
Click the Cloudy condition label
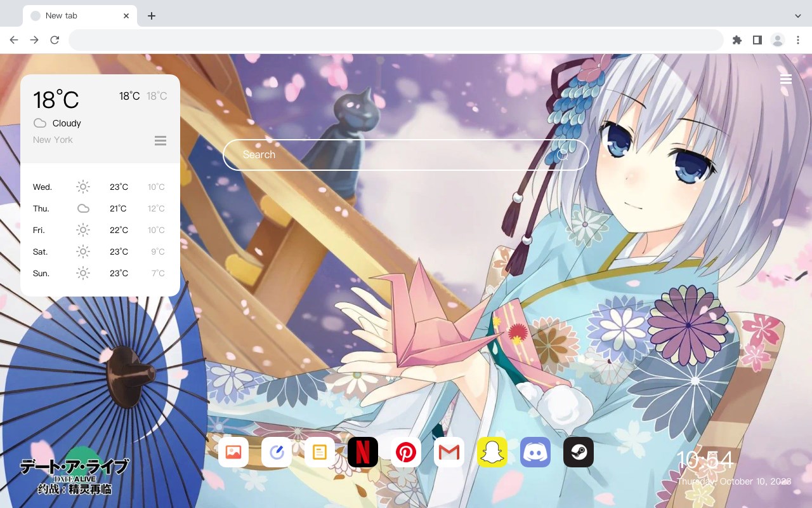67,123
